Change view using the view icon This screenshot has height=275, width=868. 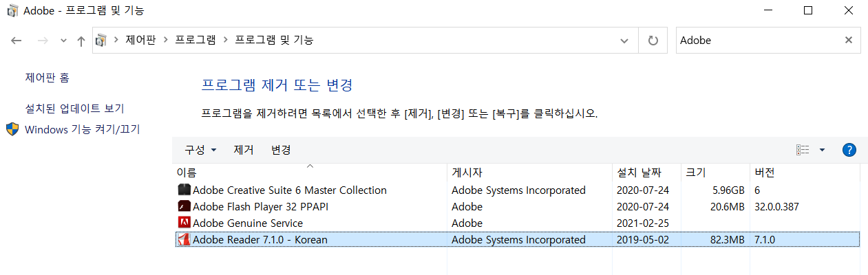[803, 150]
